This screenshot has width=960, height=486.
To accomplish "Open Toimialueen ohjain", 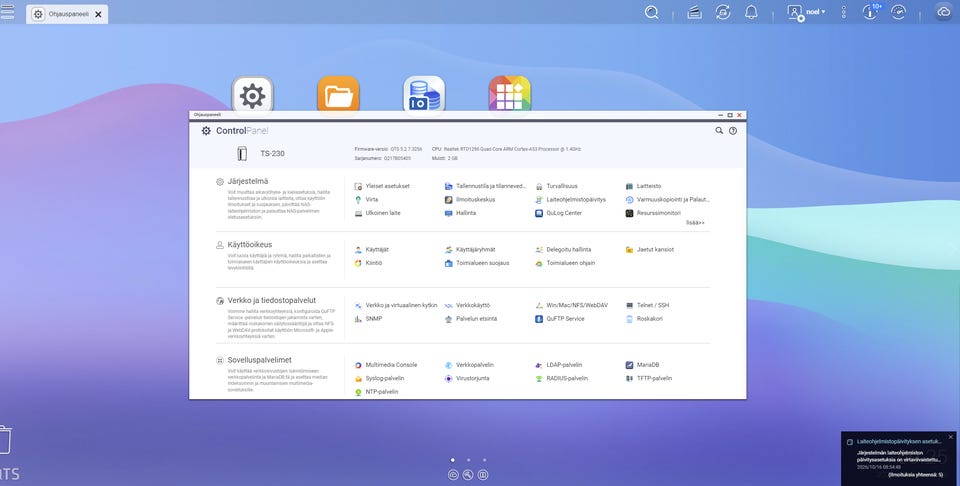I will (565, 263).
